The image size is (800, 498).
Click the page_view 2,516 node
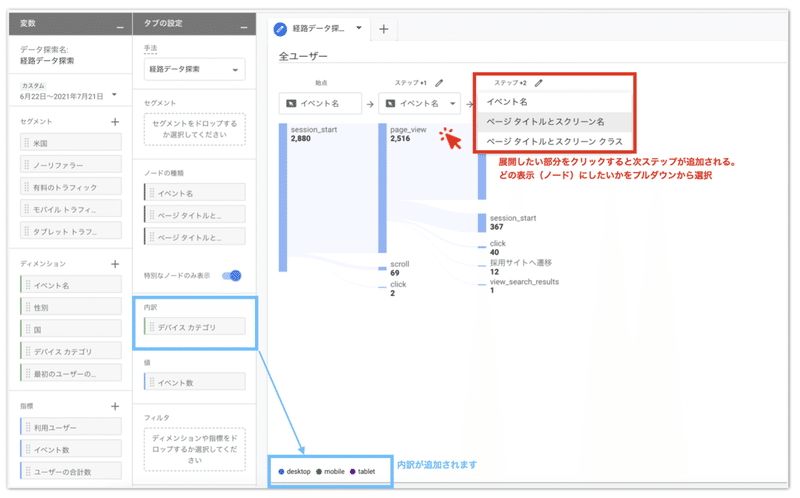(383, 188)
